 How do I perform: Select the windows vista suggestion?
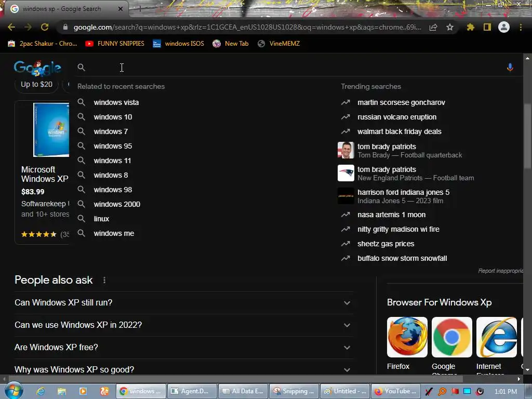(x=116, y=102)
